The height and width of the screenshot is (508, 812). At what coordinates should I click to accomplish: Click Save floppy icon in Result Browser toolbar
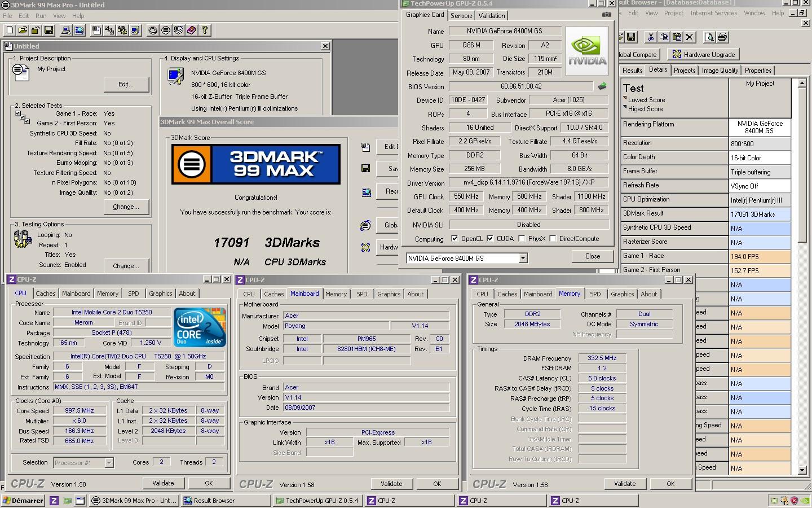click(x=631, y=37)
